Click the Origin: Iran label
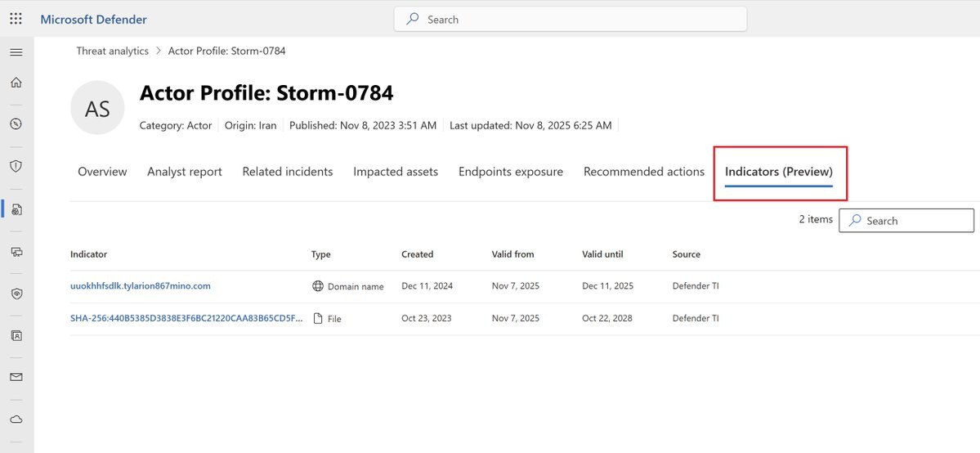This screenshot has height=453, width=980. point(251,125)
